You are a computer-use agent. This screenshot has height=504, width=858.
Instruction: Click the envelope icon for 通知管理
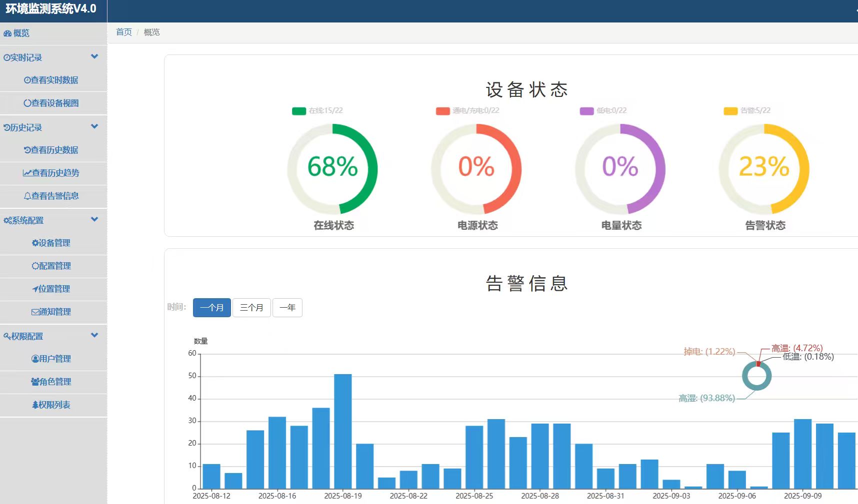[35, 312]
